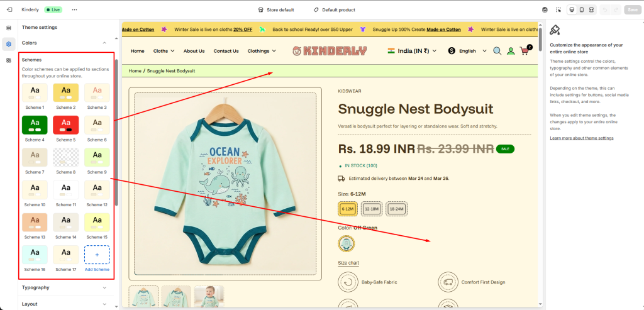Viewport: 644px width, 310px height.
Task: Collapse the Colors section
Action: coord(104,43)
